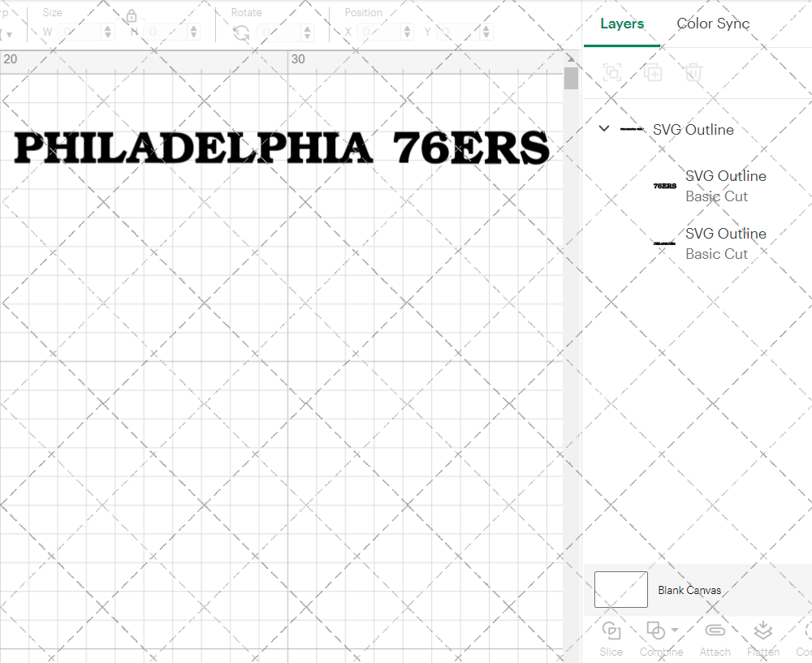Click the Combine tool icon
Screen dimensions: 812x663
click(656, 631)
